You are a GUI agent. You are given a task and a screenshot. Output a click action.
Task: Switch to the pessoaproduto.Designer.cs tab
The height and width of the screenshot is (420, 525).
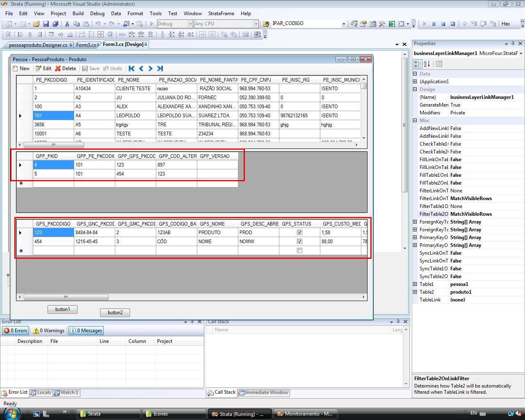pyautogui.click(x=38, y=45)
